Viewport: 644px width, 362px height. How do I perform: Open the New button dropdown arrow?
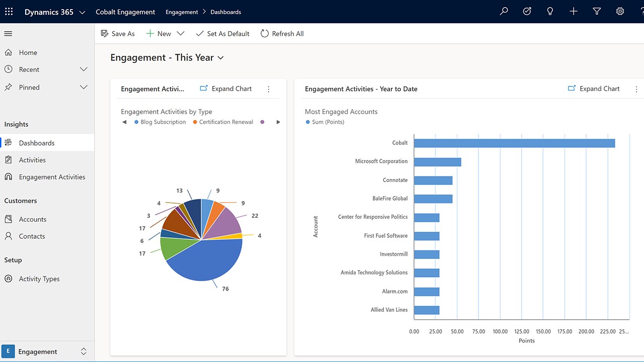[181, 34]
